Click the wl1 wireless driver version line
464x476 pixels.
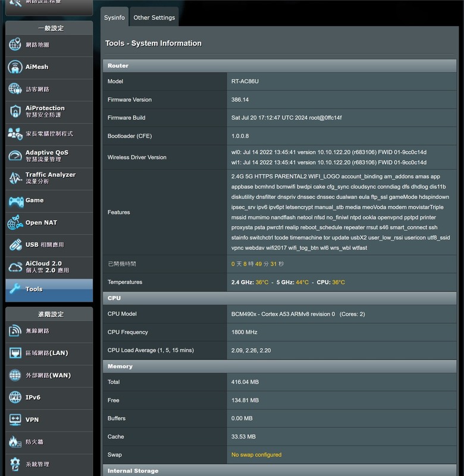pyautogui.click(x=328, y=162)
